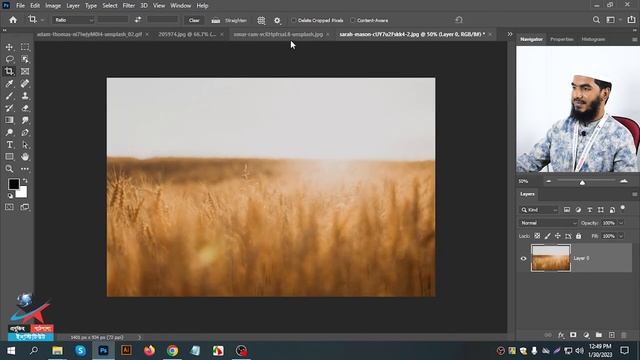Select the Rectangle shape tool
The image size is (640, 360).
coord(9,157)
